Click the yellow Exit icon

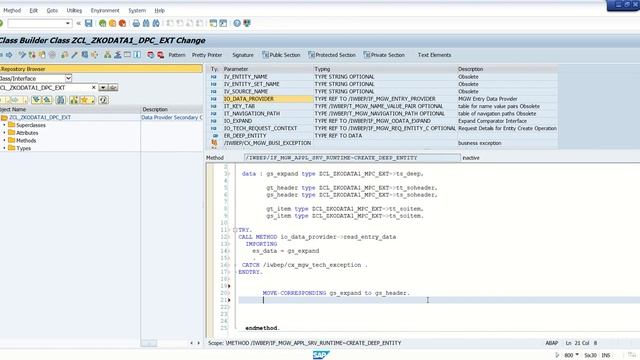tap(112, 23)
